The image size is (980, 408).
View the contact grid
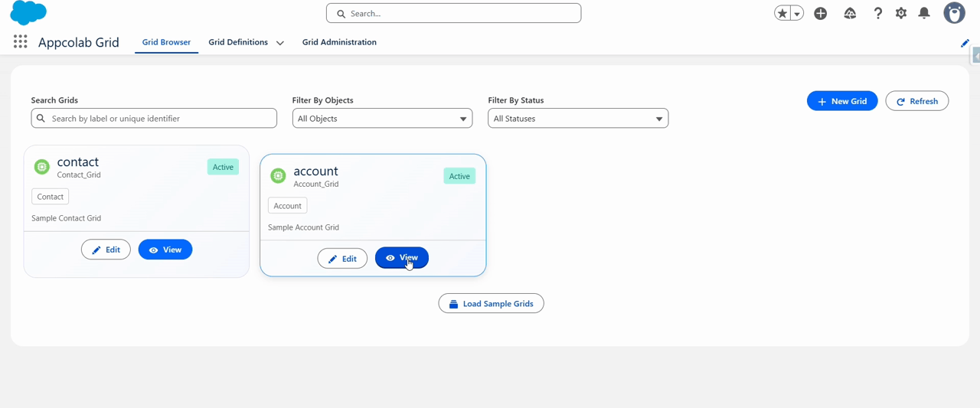(165, 250)
